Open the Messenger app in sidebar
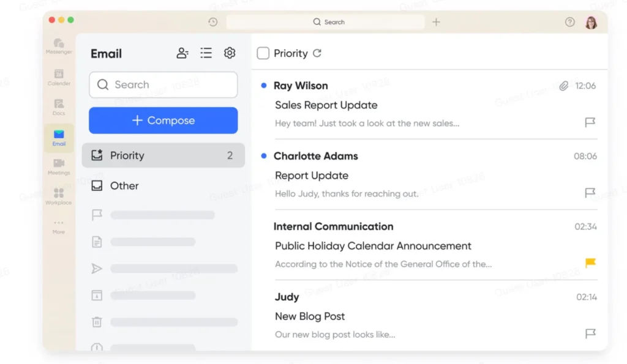Screen dimensions: 627x364 [59, 46]
